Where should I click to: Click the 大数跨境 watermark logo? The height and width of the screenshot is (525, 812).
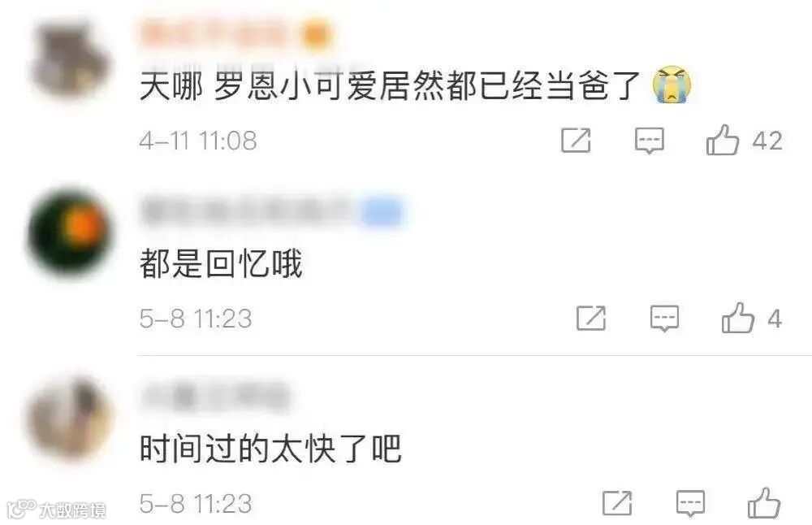(56, 510)
